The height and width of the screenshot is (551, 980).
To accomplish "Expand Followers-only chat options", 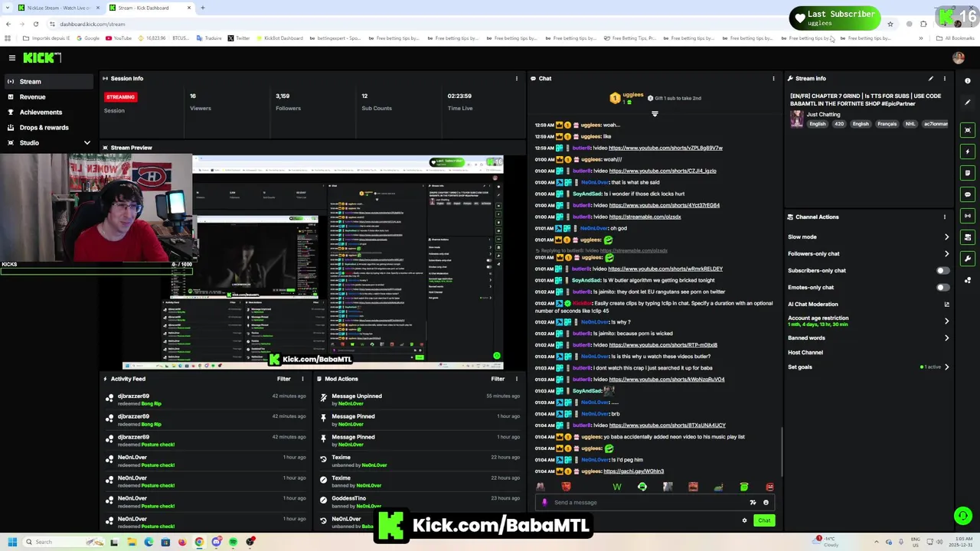I will 946,253.
